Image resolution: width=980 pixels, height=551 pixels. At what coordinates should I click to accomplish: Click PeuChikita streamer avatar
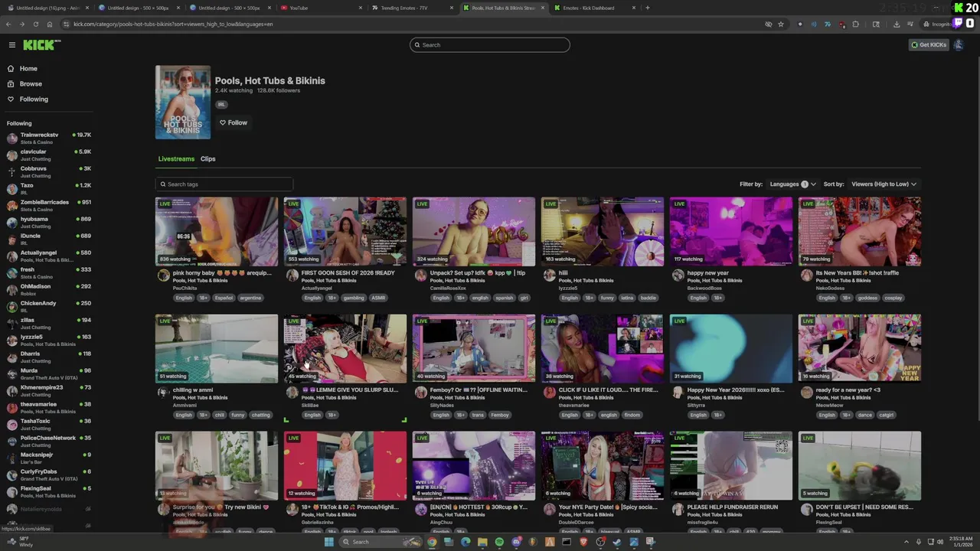tap(163, 275)
